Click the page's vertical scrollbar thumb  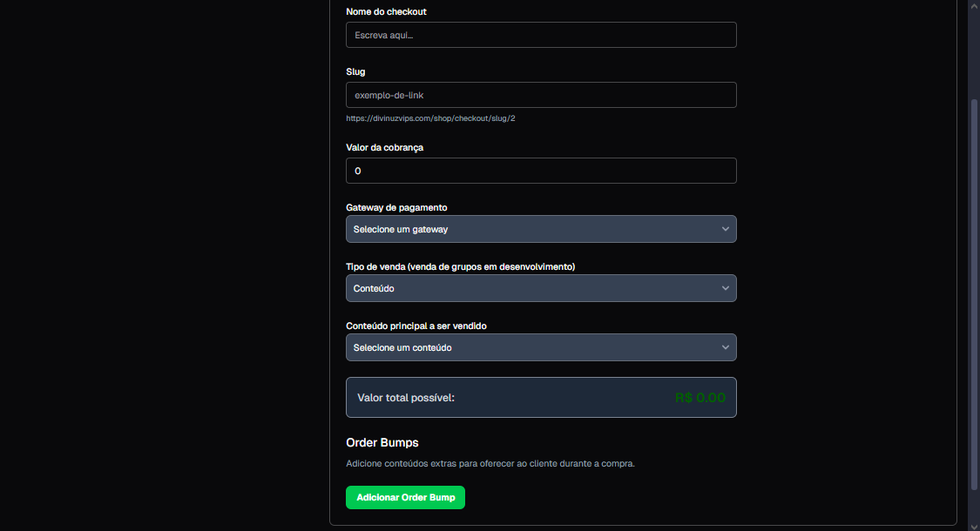click(974, 296)
